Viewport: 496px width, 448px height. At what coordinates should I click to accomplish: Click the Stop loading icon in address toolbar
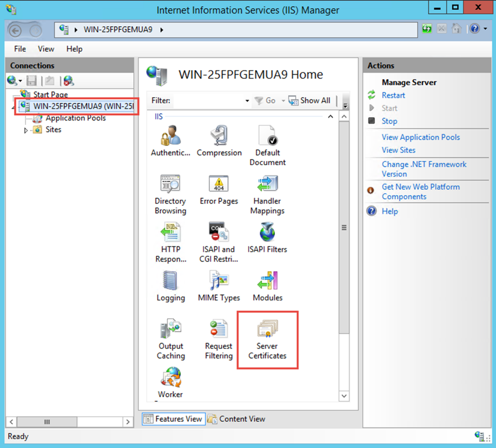(441, 29)
